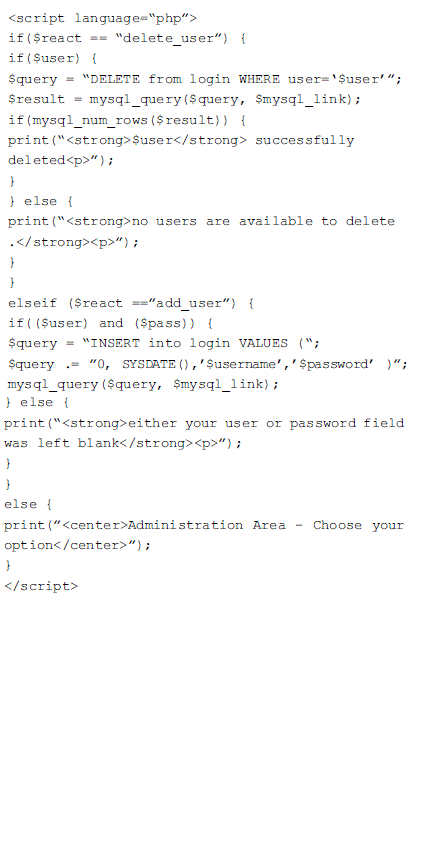The height and width of the screenshot is (860, 426).
Task: Click the if($user) line
Action: (53, 59)
